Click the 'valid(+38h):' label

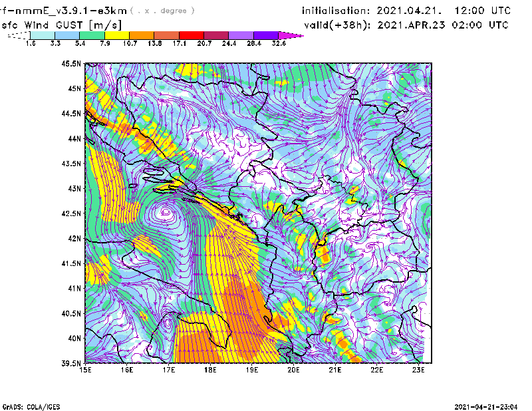[x=337, y=25]
